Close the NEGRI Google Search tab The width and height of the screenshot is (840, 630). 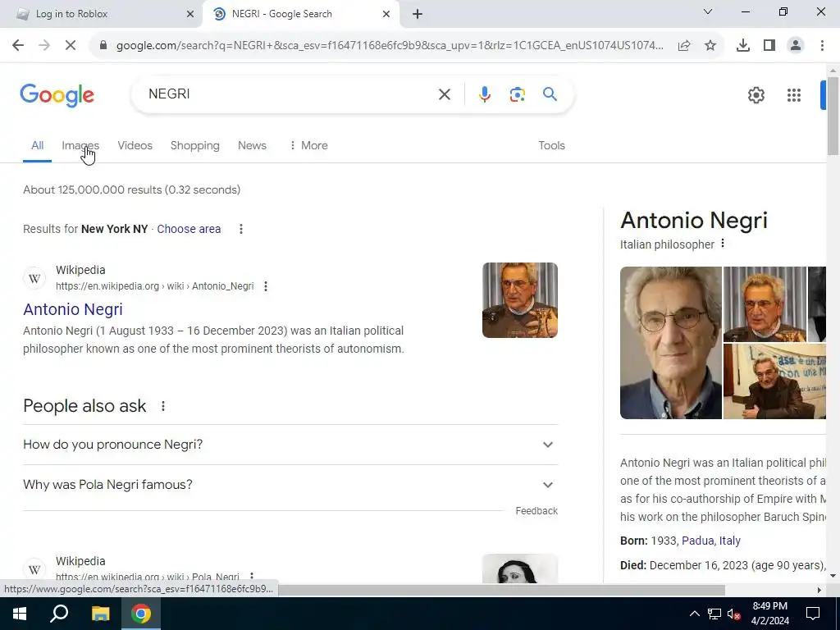[386, 14]
